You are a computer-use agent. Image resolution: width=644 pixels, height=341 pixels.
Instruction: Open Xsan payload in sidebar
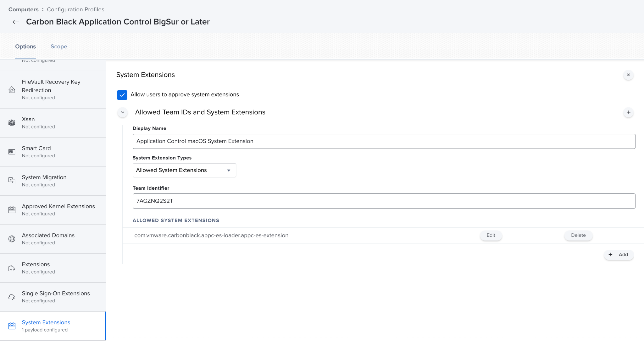[x=53, y=123]
